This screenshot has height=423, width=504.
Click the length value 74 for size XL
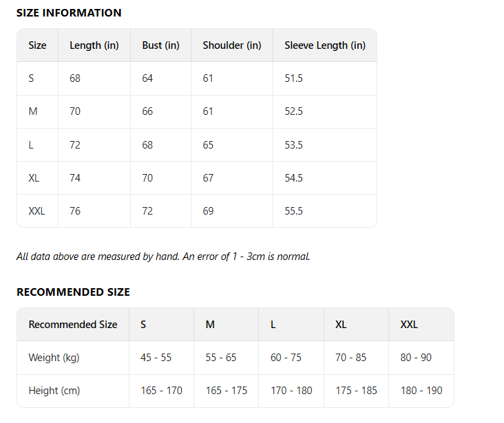75,178
